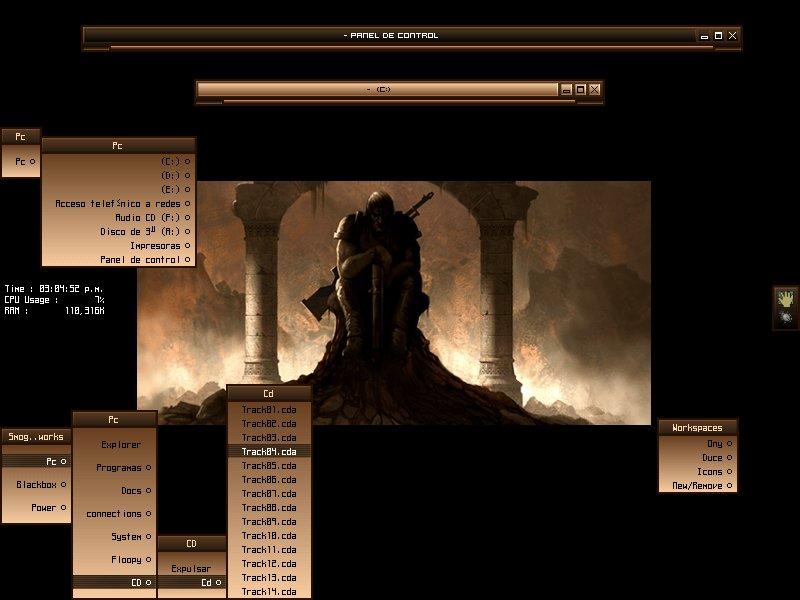This screenshot has width=800, height=600.
Task: Open the Icons entry in Workspaces
Action: point(697,471)
